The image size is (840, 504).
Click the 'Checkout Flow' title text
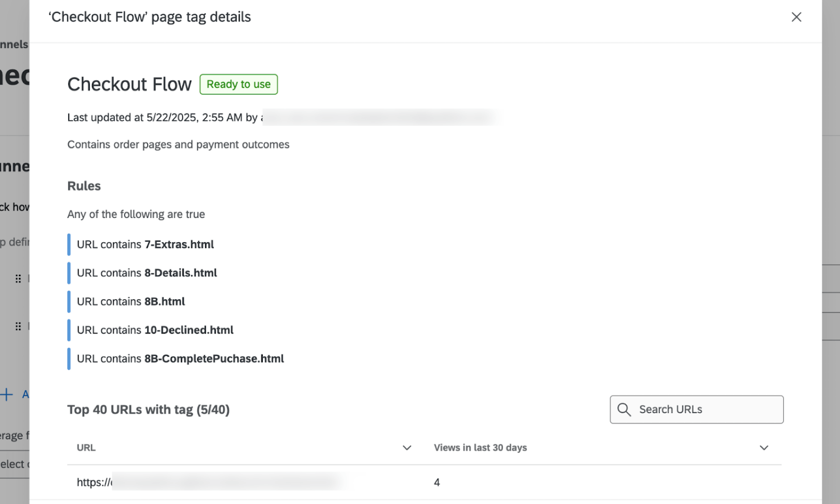click(x=129, y=84)
